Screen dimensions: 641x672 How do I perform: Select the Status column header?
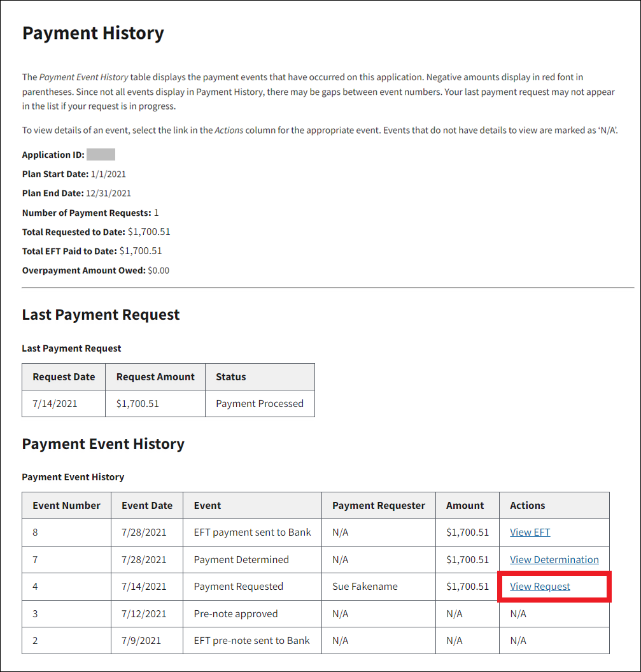point(230,377)
